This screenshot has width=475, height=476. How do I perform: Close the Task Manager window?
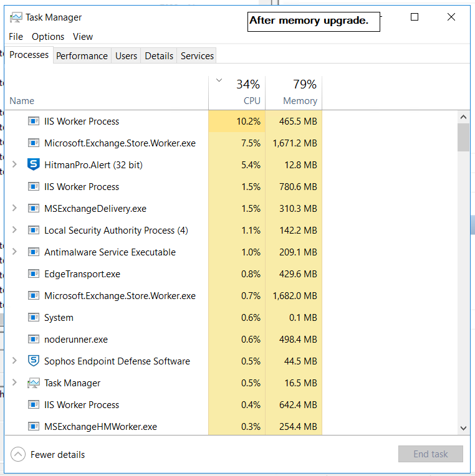[451, 17]
